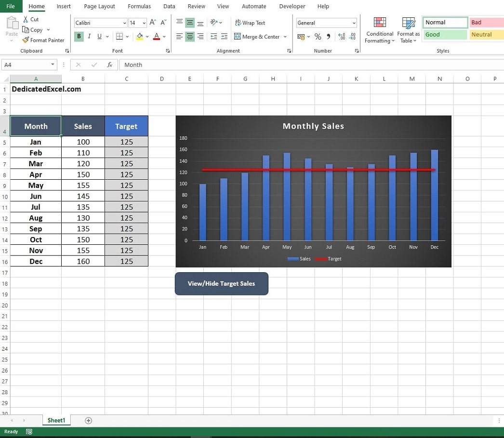Screen dimensions: 504x438
Task: Click the Conditional Formatting icon
Action: click(x=380, y=23)
